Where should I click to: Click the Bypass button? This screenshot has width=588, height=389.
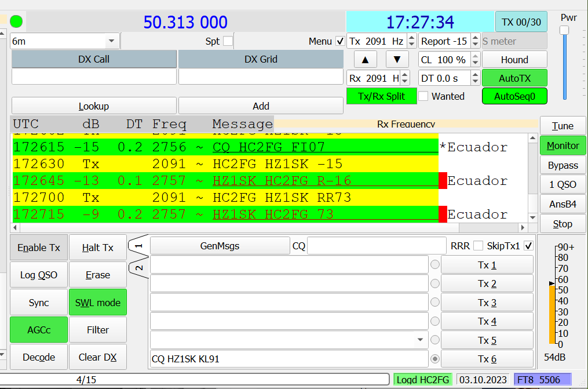[x=563, y=165]
